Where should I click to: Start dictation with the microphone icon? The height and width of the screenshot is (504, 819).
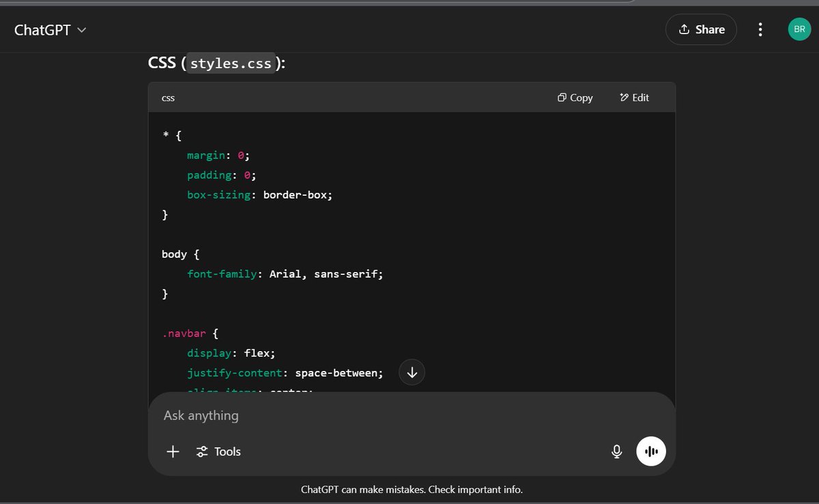tap(616, 451)
